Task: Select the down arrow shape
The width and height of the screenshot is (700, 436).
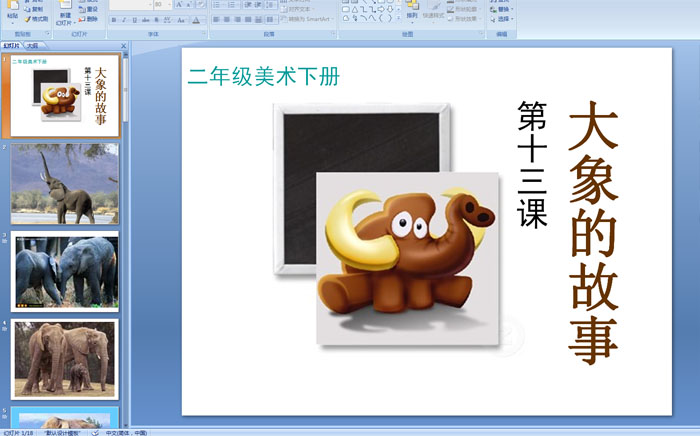Action: [x=390, y=9]
